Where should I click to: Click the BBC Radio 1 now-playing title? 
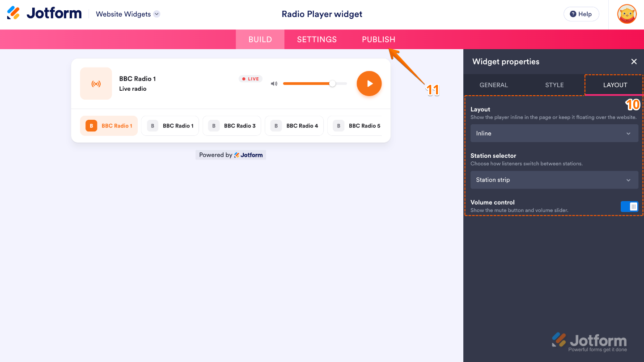click(x=137, y=79)
